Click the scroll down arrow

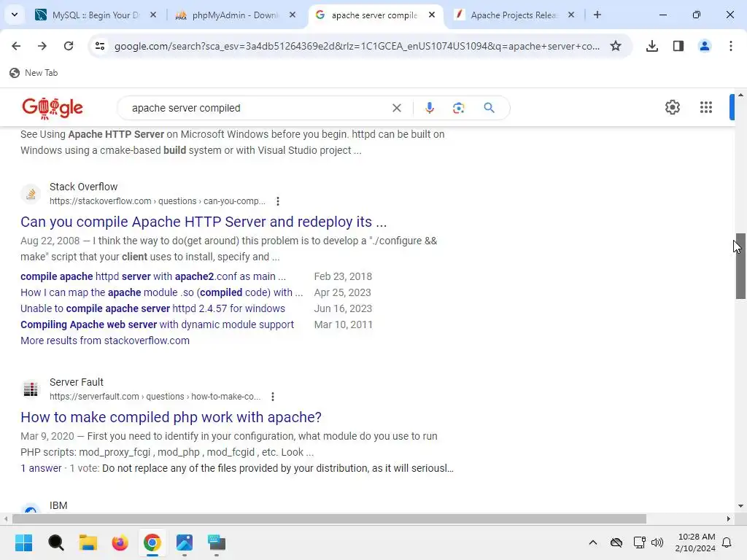[740, 506]
